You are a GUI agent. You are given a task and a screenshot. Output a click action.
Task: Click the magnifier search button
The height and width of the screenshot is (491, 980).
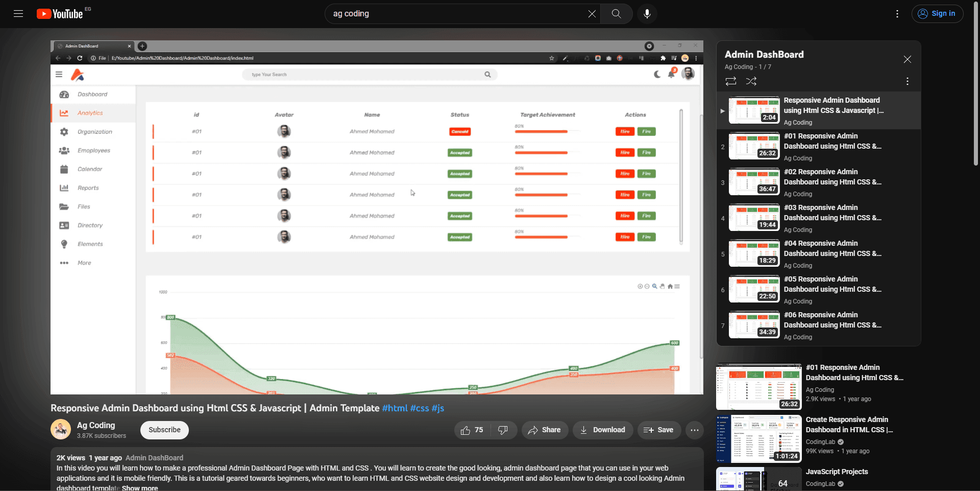616,14
